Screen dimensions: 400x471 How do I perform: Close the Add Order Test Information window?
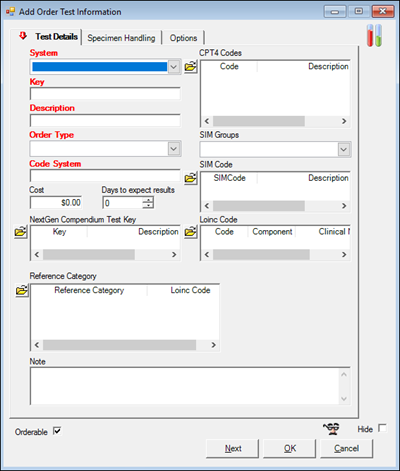pos(382,11)
